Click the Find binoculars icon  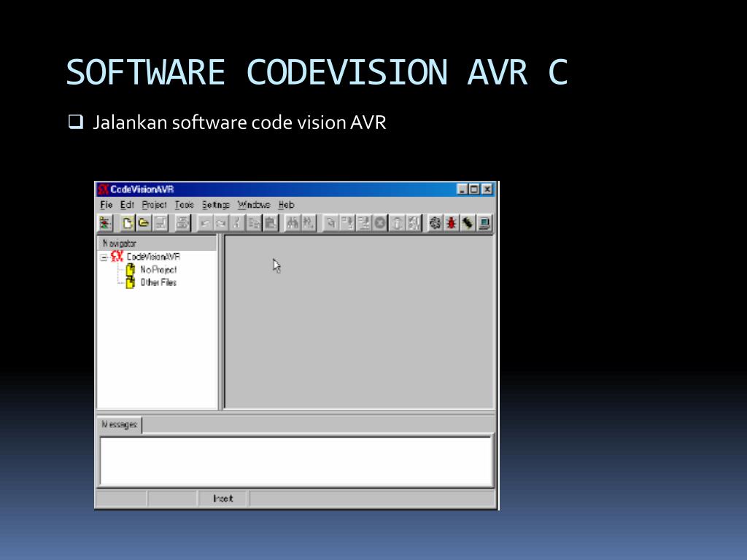292,223
